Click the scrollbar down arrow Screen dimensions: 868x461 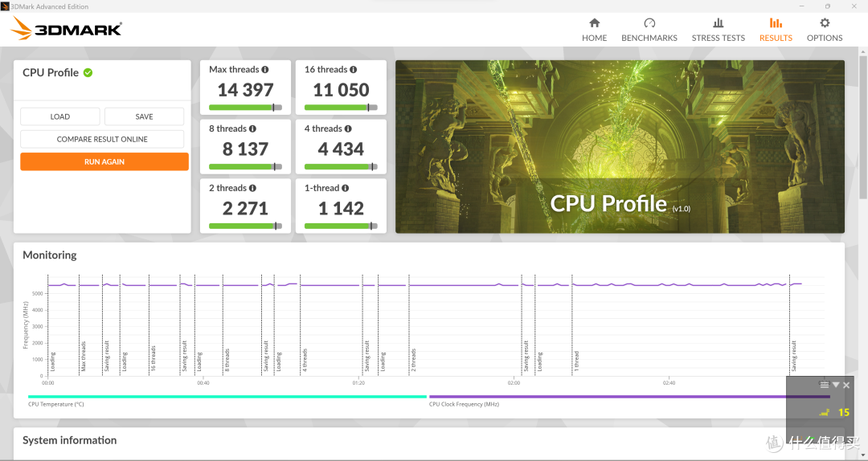click(862, 455)
